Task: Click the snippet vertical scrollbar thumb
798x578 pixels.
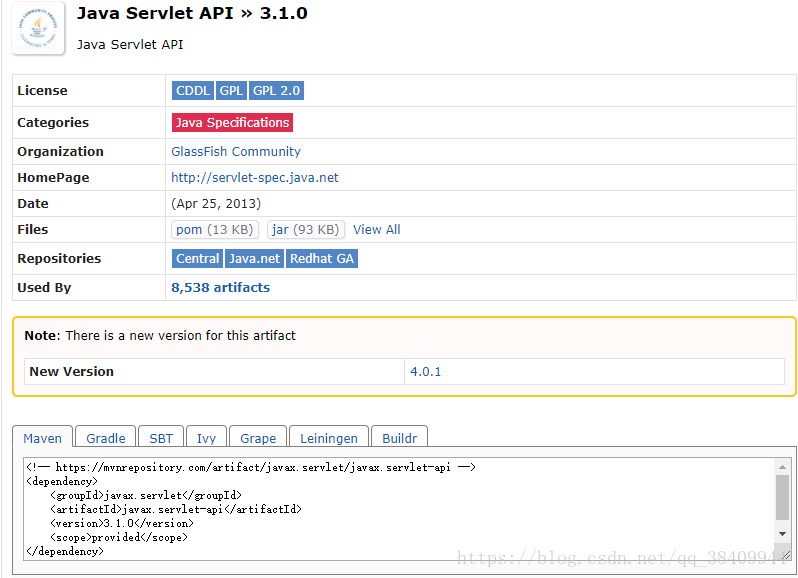Action: point(782,498)
